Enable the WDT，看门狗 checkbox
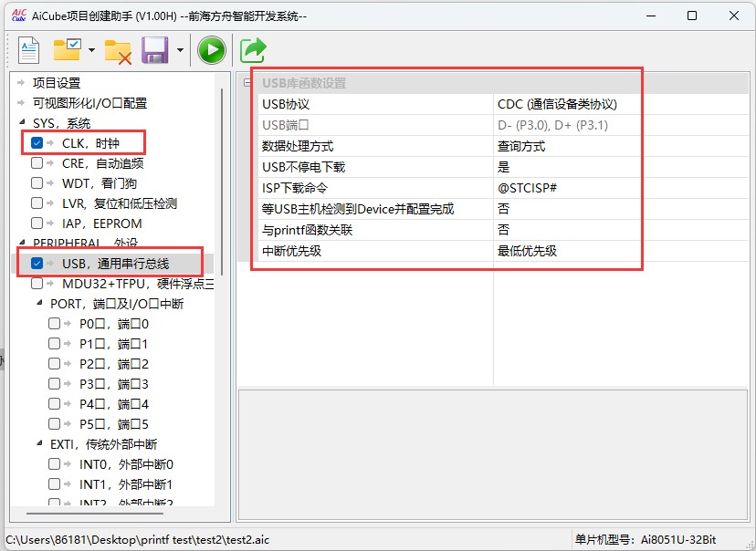 click(37, 183)
